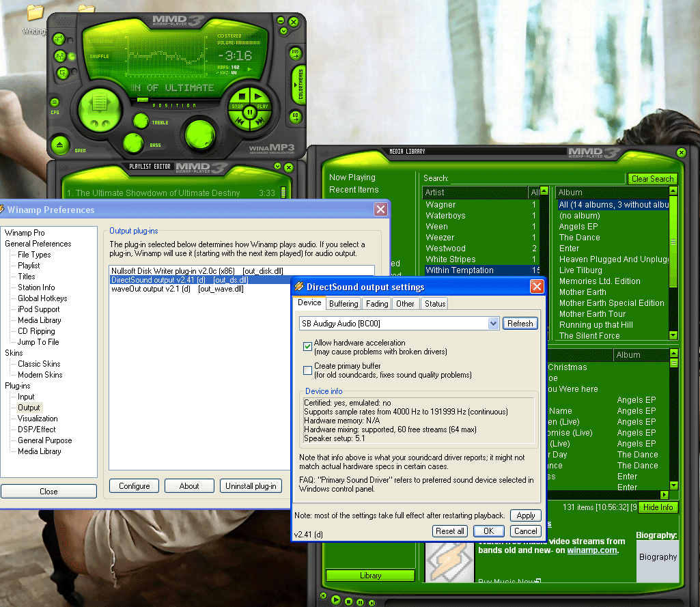700x607 pixels.
Task: Click the Clear Search button
Action: tap(652, 179)
